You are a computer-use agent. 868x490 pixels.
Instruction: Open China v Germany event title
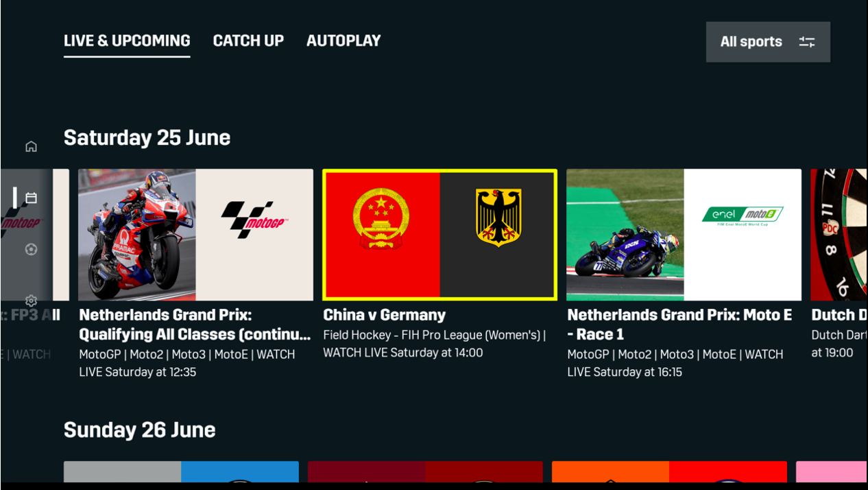tap(385, 315)
